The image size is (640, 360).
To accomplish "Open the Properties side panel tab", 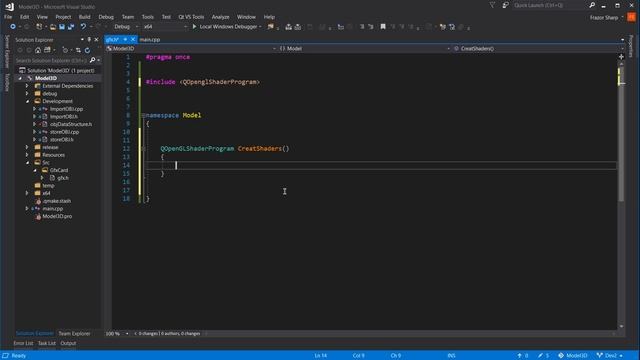I will (631, 46).
